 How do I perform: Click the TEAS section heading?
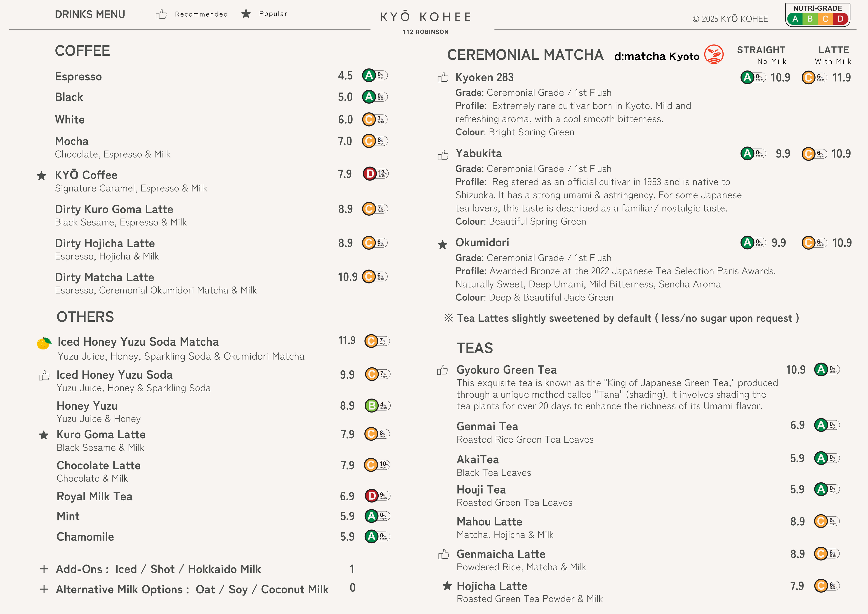coord(474,348)
